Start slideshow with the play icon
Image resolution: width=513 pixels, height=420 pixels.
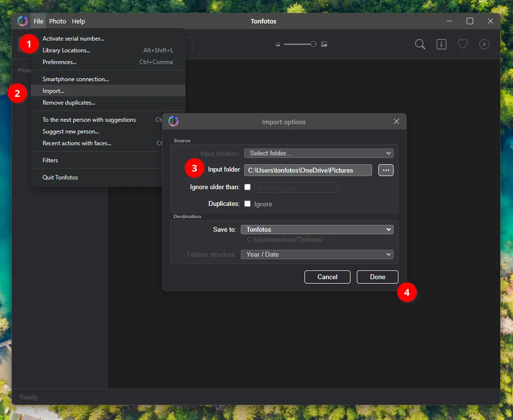tap(484, 44)
